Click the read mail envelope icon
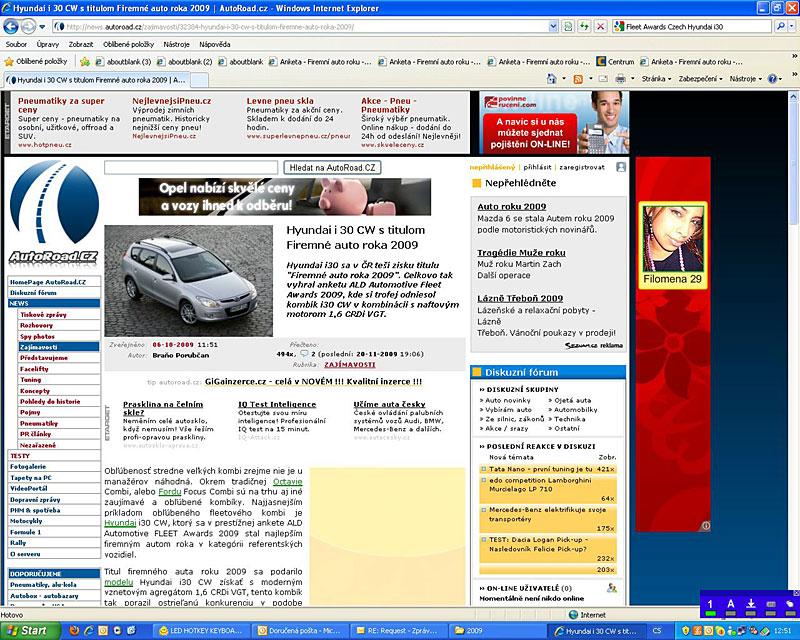The width and height of the screenshot is (800, 640). (x=603, y=79)
